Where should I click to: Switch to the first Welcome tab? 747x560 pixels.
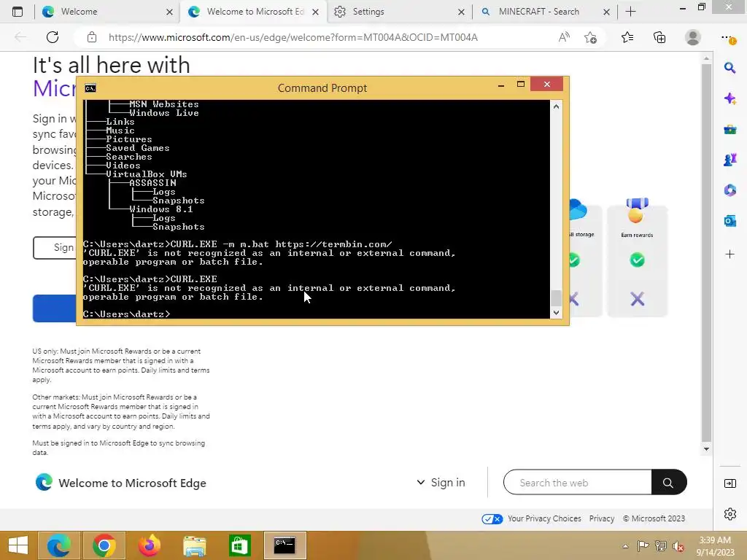coord(107,12)
